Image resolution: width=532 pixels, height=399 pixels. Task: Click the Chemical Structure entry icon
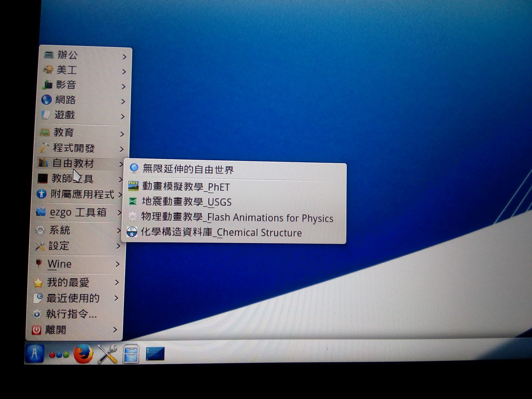pyautogui.click(x=132, y=232)
